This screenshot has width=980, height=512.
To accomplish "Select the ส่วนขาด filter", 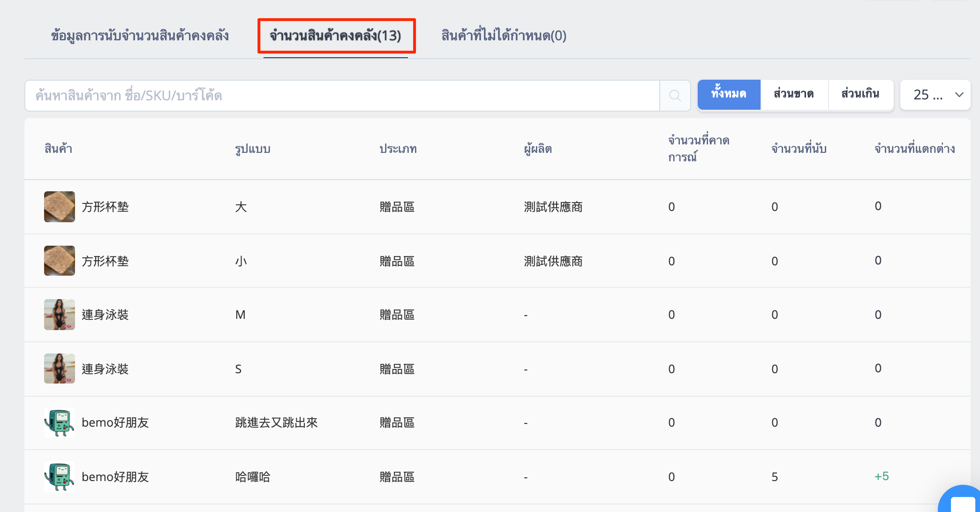I will 794,95.
